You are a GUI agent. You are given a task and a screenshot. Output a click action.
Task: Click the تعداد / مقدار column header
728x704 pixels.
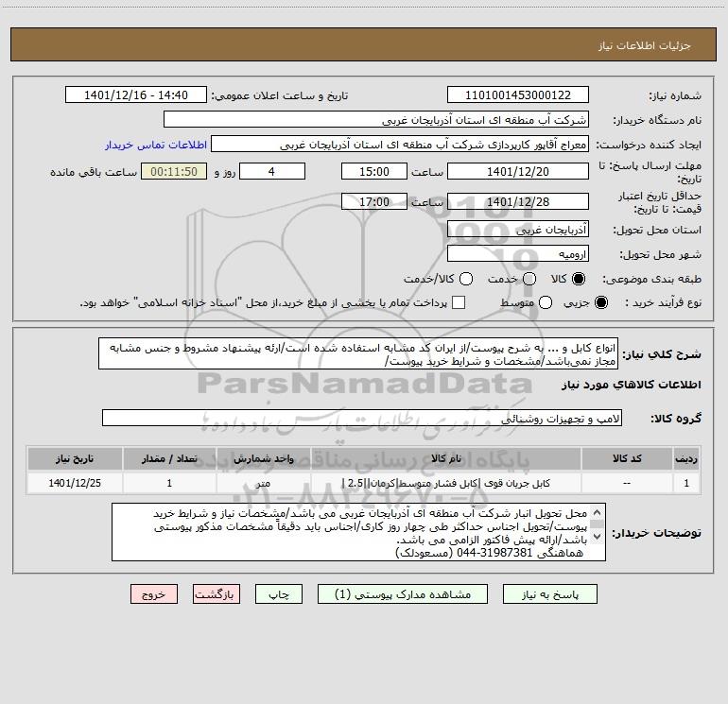(x=169, y=458)
